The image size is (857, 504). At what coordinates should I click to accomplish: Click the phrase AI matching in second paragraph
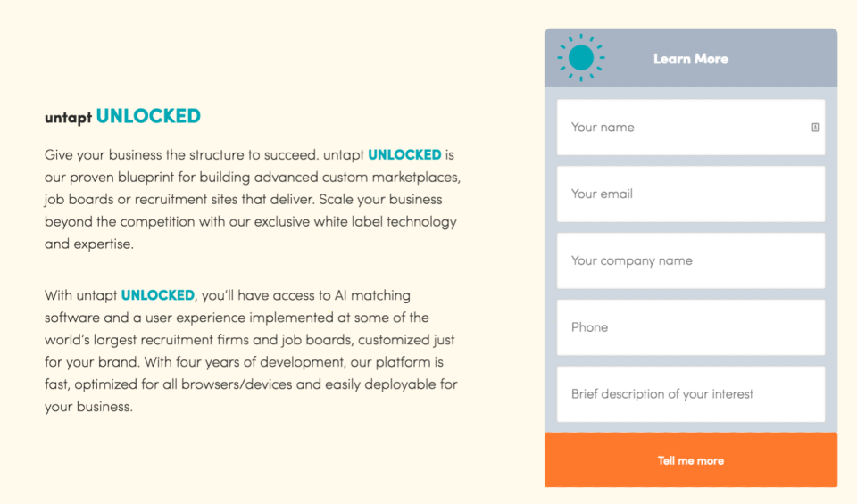click(372, 295)
